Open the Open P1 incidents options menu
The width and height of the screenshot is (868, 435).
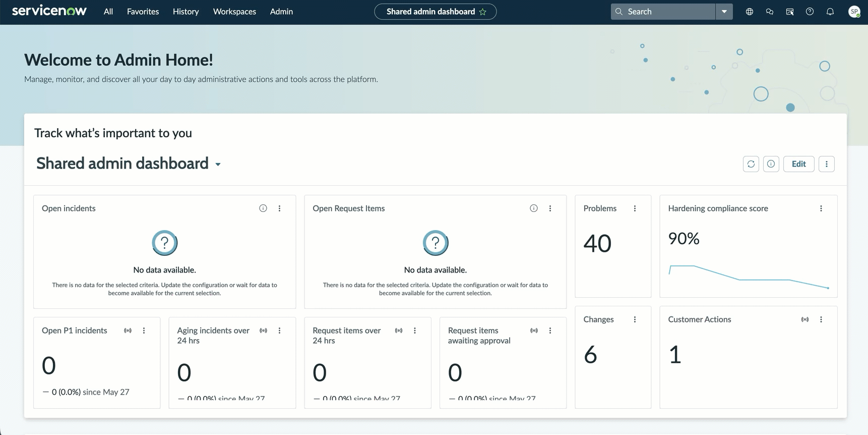click(x=144, y=331)
